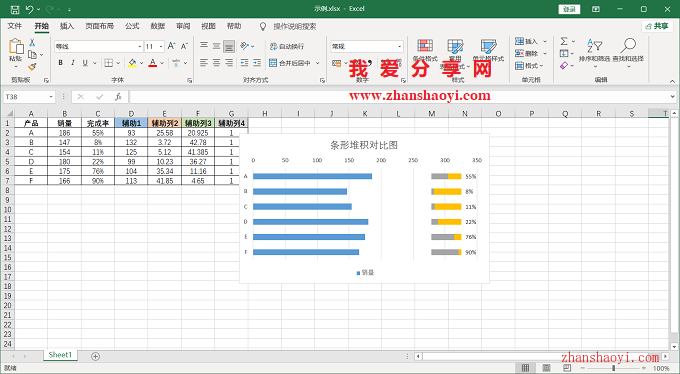Activate the Format Painter brush
Image resolution: width=680 pixels, height=374 pixels.
tap(32, 67)
